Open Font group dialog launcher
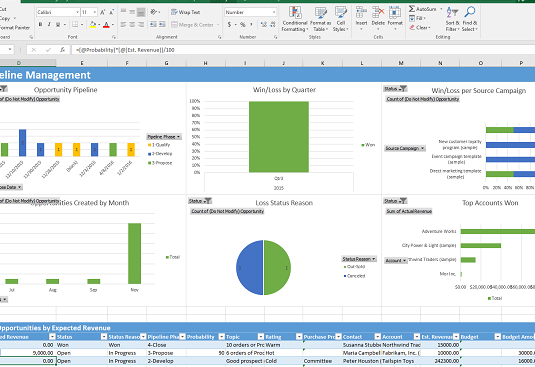 114,37
